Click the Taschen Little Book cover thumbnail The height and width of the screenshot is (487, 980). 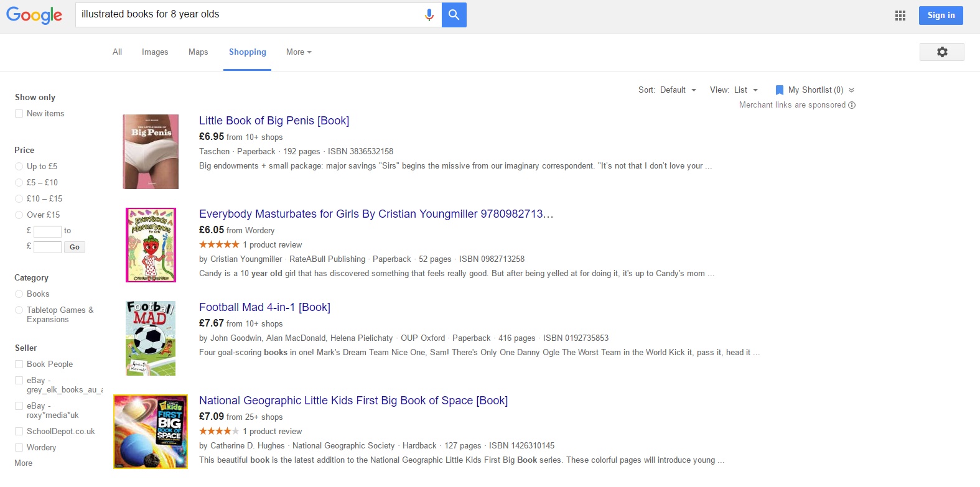point(151,152)
